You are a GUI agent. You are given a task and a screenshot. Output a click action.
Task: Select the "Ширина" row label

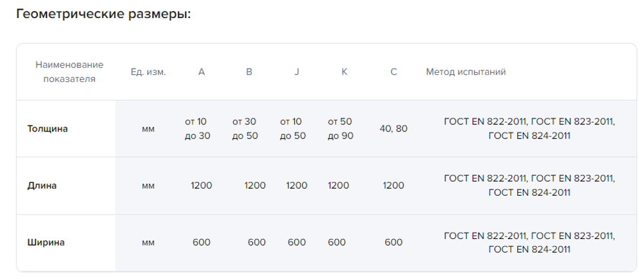click(46, 243)
